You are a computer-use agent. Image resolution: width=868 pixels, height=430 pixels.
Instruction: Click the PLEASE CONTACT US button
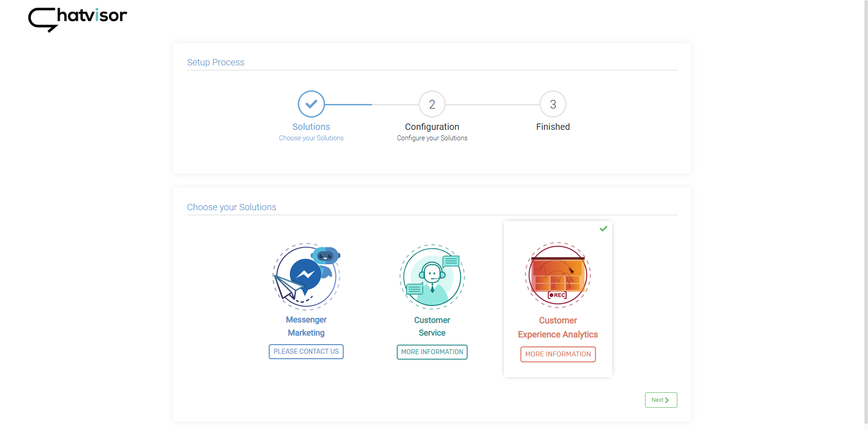(x=306, y=351)
